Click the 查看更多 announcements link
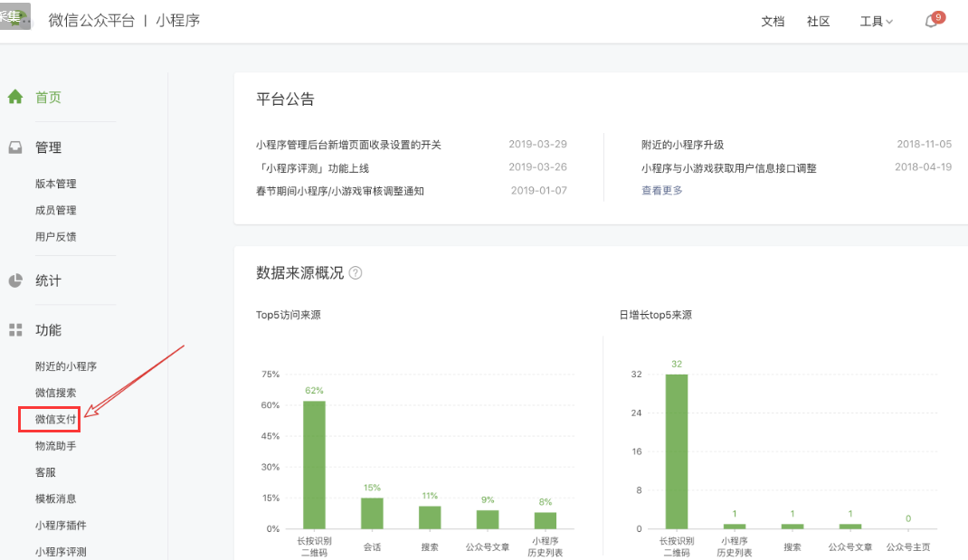The width and height of the screenshot is (968, 560). (662, 191)
